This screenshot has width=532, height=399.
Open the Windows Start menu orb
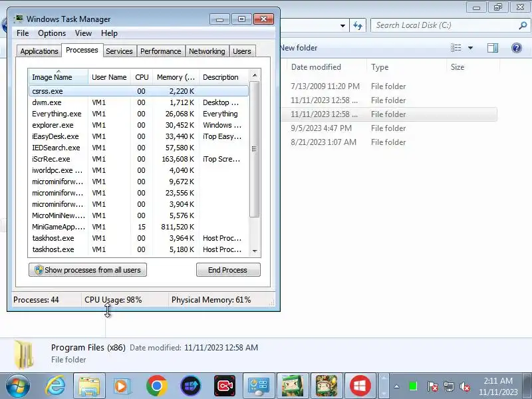[x=17, y=386]
